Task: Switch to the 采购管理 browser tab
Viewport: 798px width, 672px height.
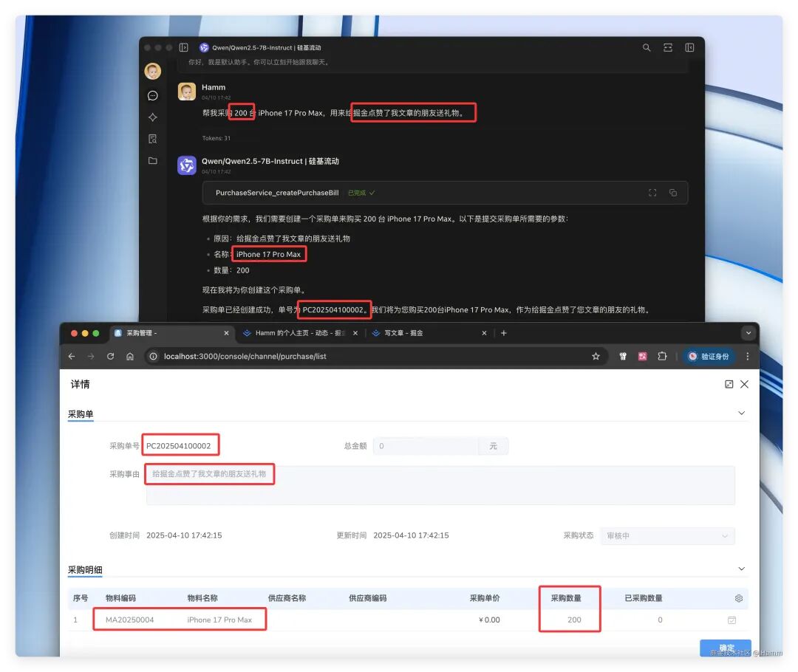Action: [x=171, y=333]
